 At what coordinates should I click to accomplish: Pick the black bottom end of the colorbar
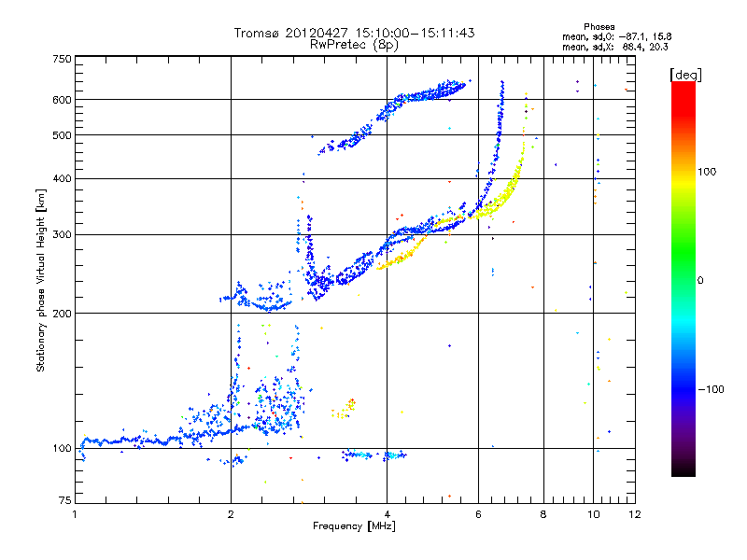684,469
